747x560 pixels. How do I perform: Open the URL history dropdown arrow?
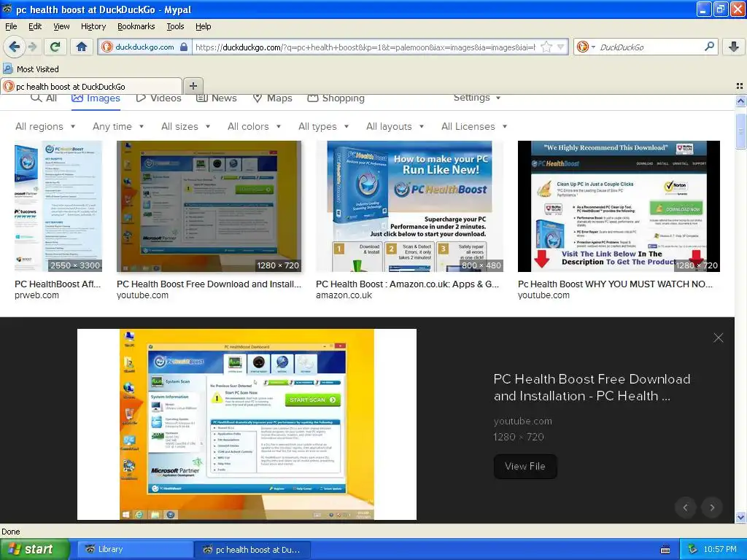pyautogui.click(x=561, y=47)
